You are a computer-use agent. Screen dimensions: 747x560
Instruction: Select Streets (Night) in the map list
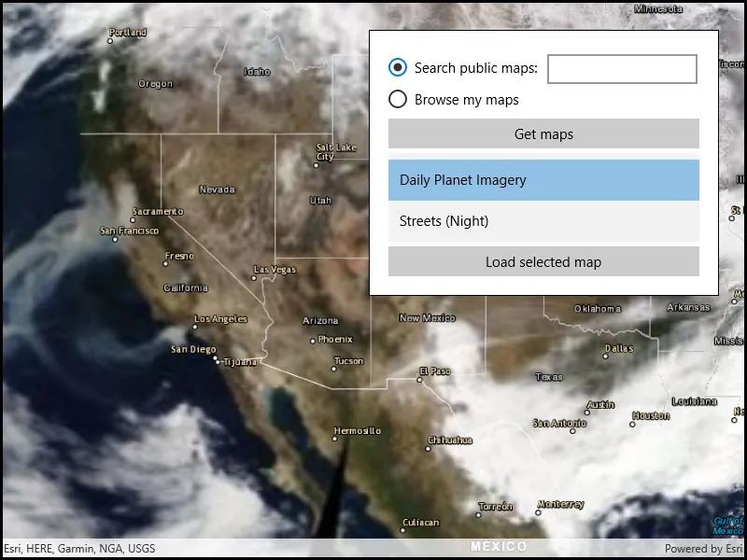point(543,221)
